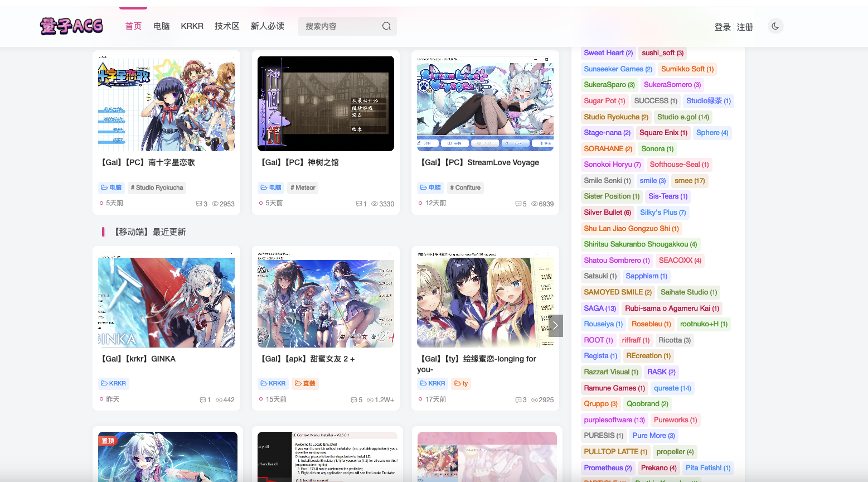868x482 pixels.
Task: Click comment icon on 神树之馆 card
Action: (359, 204)
